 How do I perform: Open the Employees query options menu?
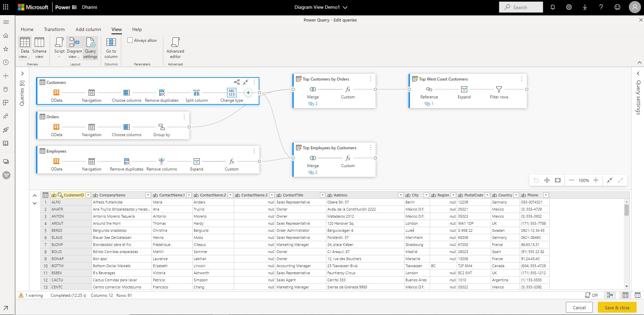[254, 151]
